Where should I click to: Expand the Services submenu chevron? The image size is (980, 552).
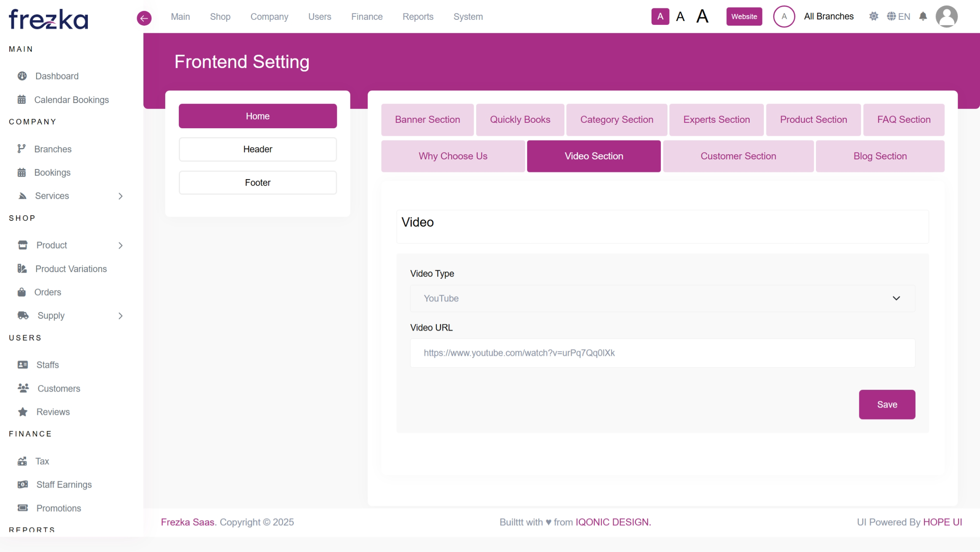point(121,196)
